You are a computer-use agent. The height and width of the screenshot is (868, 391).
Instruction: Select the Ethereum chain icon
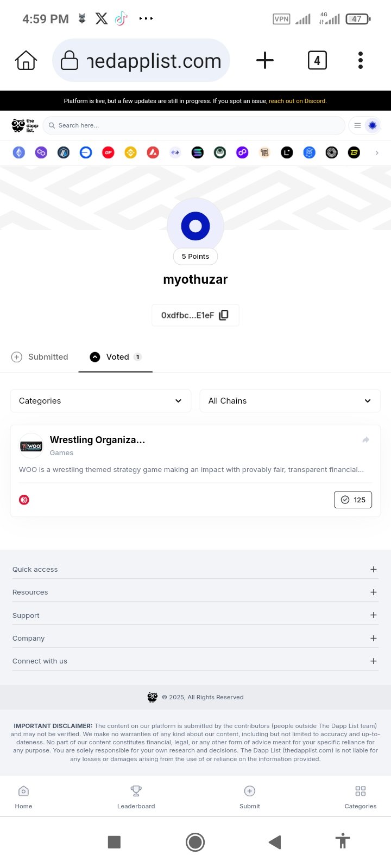(19, 153)
